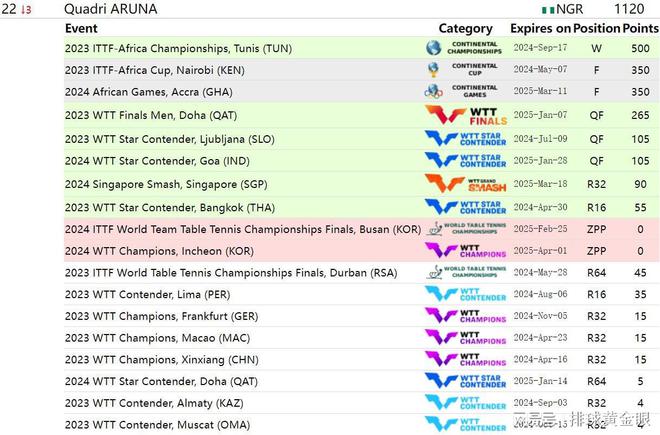The width and height of the screenshot is (660, 435).
Task: Click the Continental Cup trophy icon
Action: click(433, 70)
